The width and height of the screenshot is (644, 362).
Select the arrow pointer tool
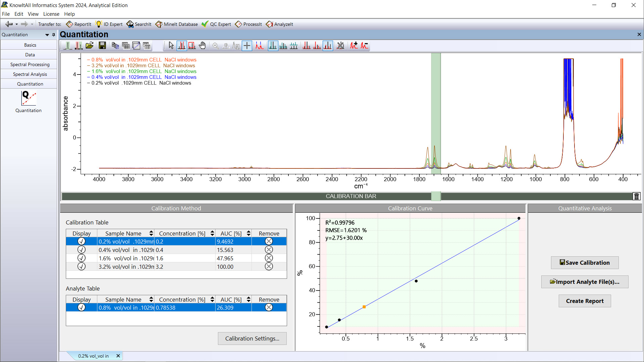click(171, 46)
